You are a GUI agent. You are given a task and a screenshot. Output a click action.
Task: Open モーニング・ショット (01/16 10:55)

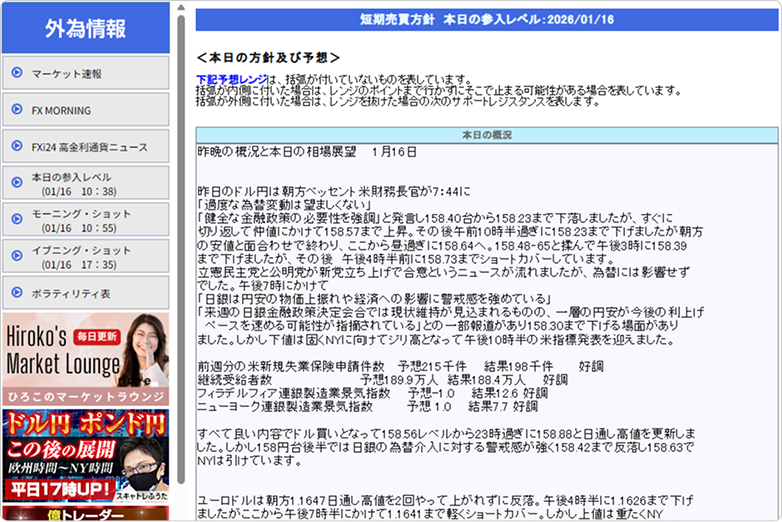click(86, 219)
